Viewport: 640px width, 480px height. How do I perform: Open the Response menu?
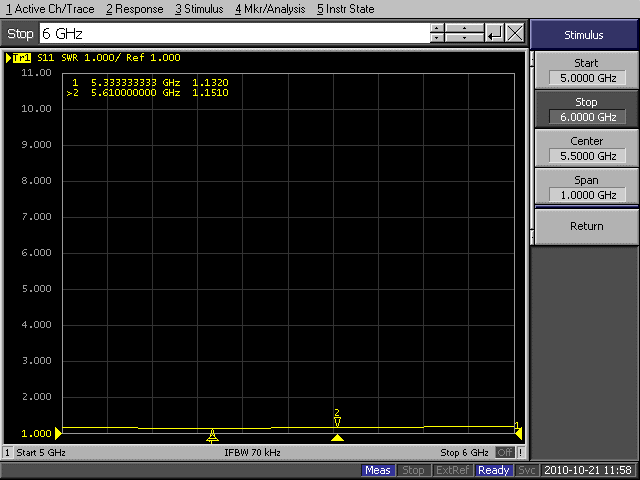tap(134, 9)
